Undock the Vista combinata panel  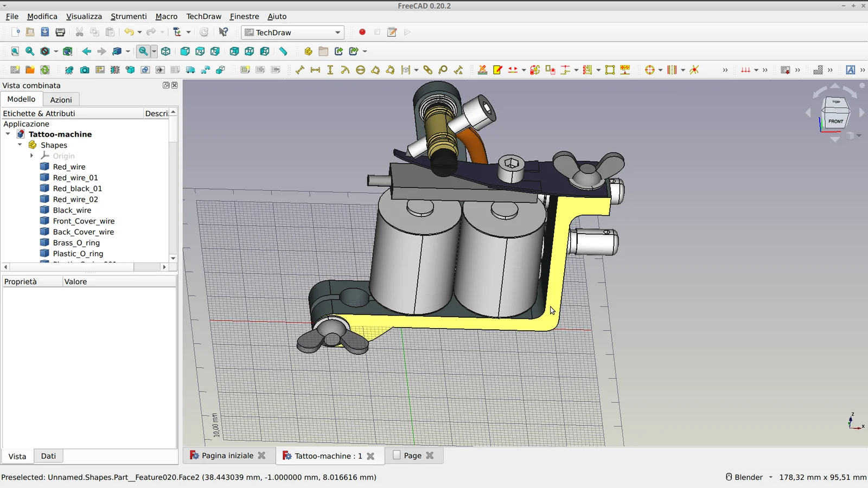point(165,85)
